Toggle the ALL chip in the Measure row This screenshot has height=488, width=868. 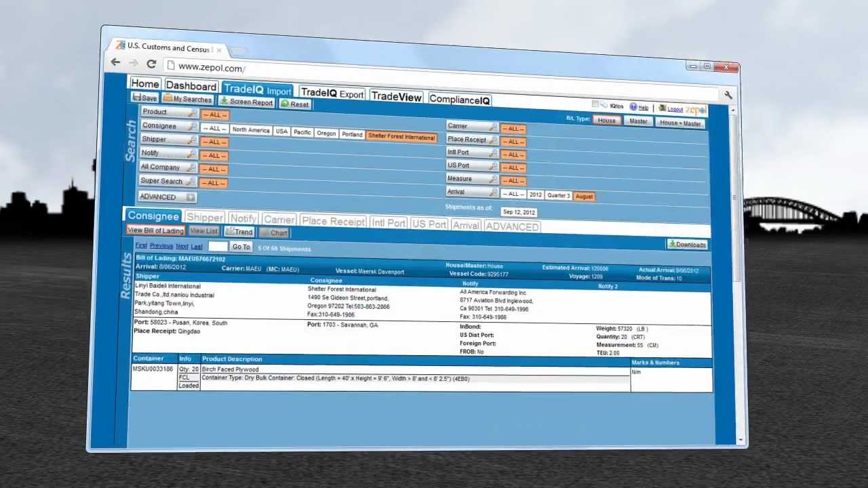click(513, 181)
